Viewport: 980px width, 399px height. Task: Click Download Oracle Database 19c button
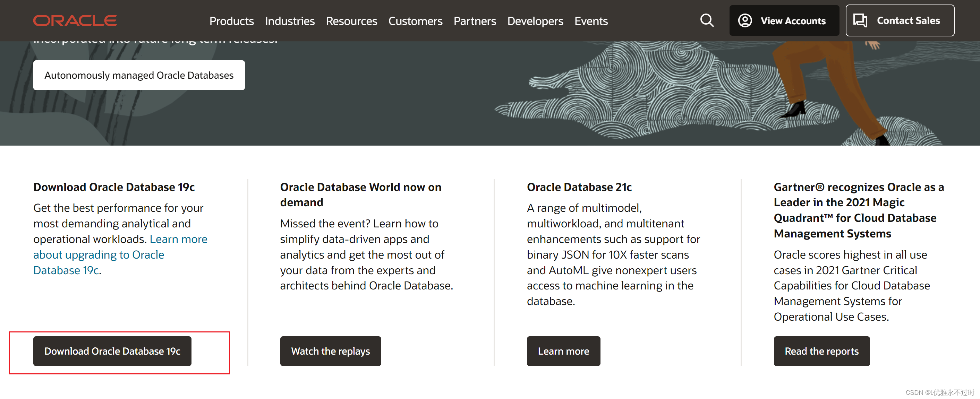click(112, 351)
